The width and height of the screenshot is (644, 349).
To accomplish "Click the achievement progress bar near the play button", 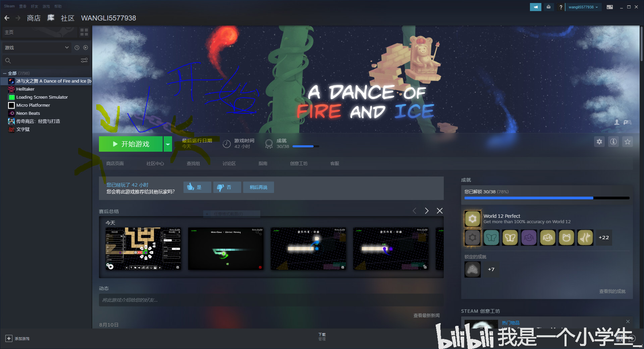I will [x=306, y=146].
